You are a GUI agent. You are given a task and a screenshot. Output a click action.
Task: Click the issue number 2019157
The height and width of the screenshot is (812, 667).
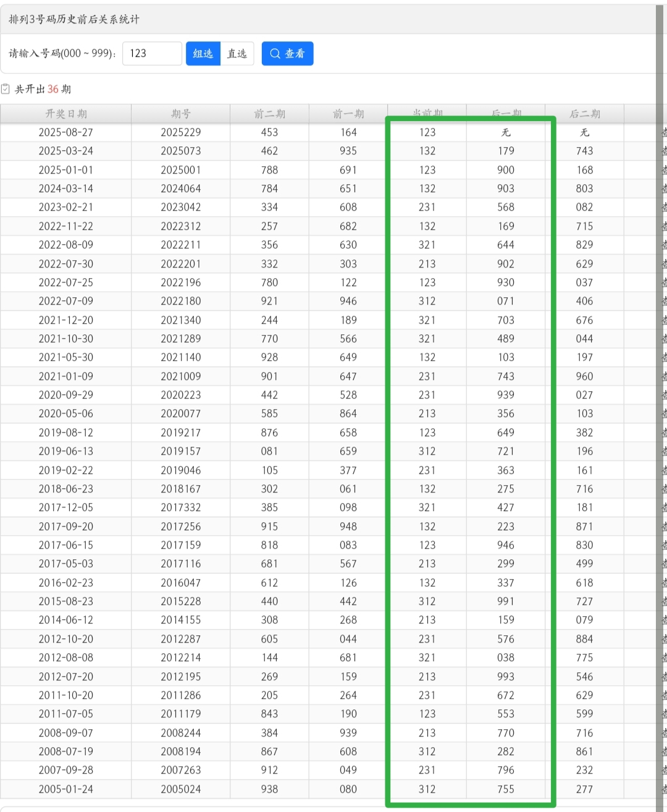181,451
